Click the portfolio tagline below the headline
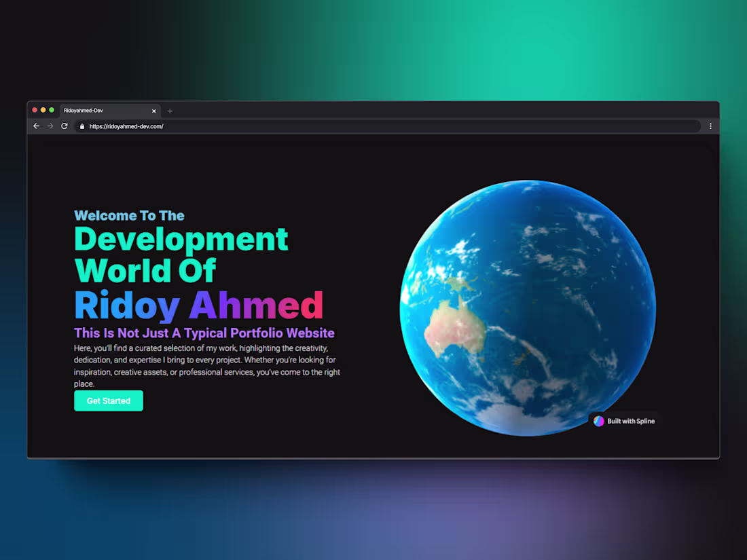This screenshot has height=560, width=747. 204,333
